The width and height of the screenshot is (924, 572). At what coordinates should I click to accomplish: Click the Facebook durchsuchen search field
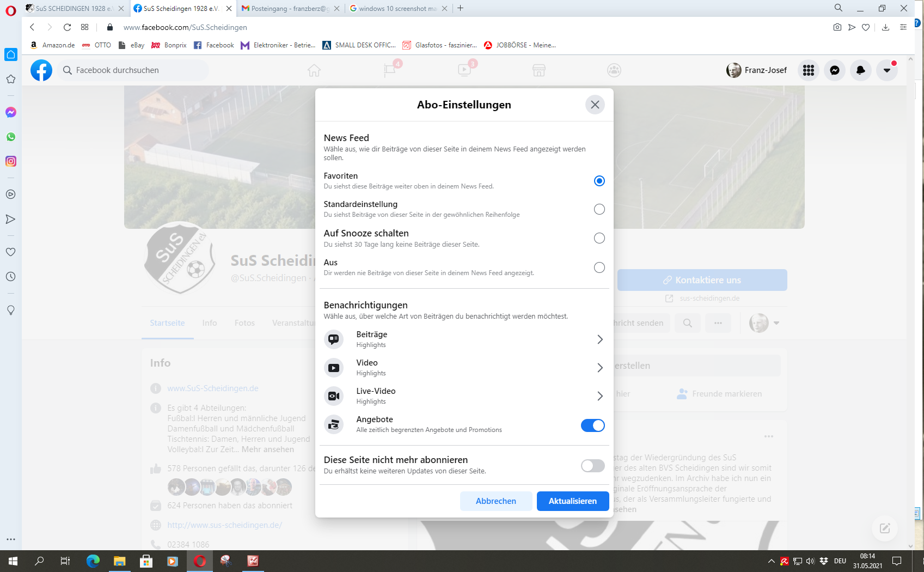(x=133, y=70)
